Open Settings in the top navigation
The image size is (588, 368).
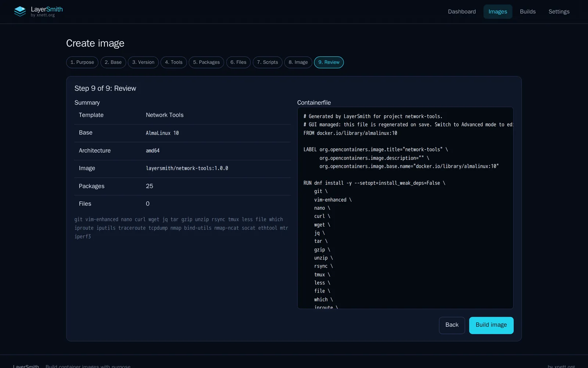click(559, 12)
